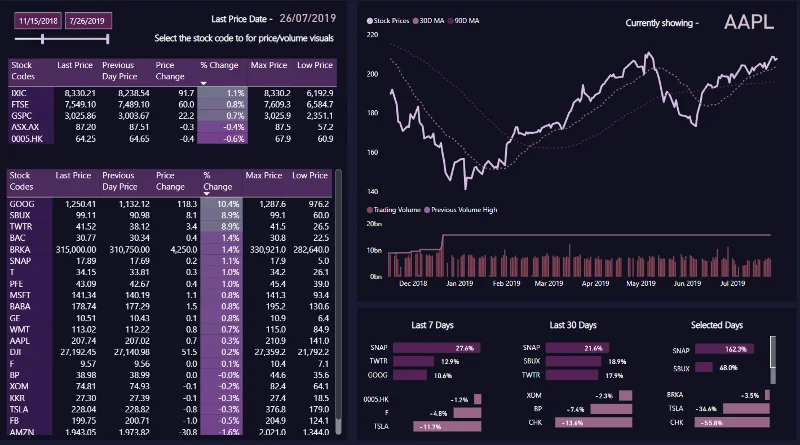The width and height of the screenshot is (800, 445).
Task: Click TWTR 12.9% bar in Last 7 Days
Action: (x=413, y=361)
